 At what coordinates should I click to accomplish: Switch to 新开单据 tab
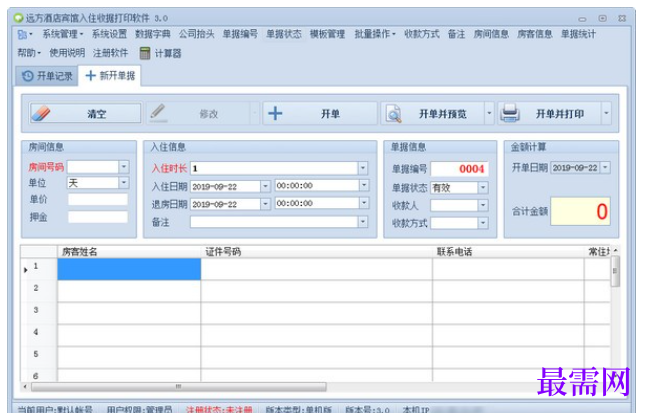pos(110,76)
